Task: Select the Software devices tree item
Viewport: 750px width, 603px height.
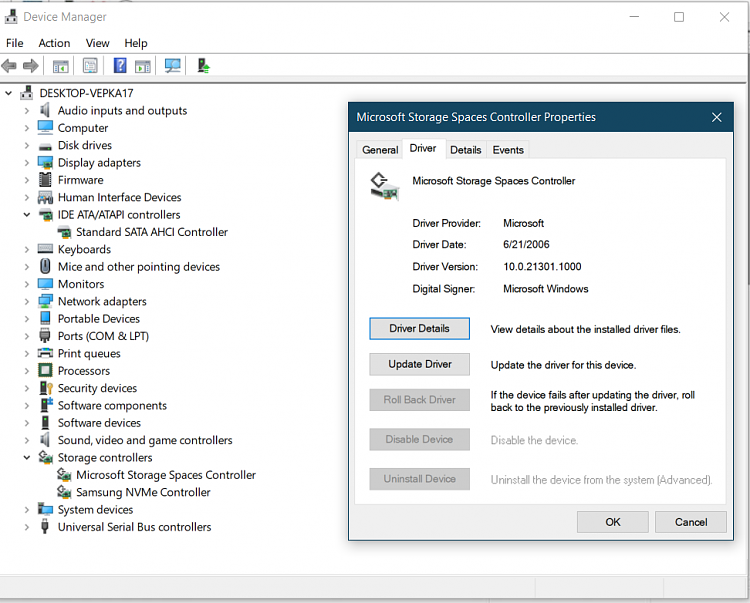Action: click(x=99, y=423)
